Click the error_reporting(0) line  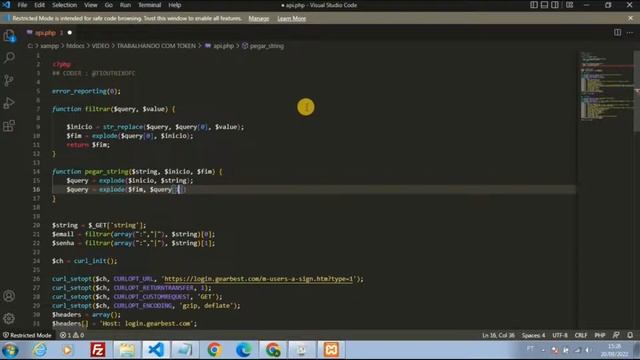tap(86, 91)
